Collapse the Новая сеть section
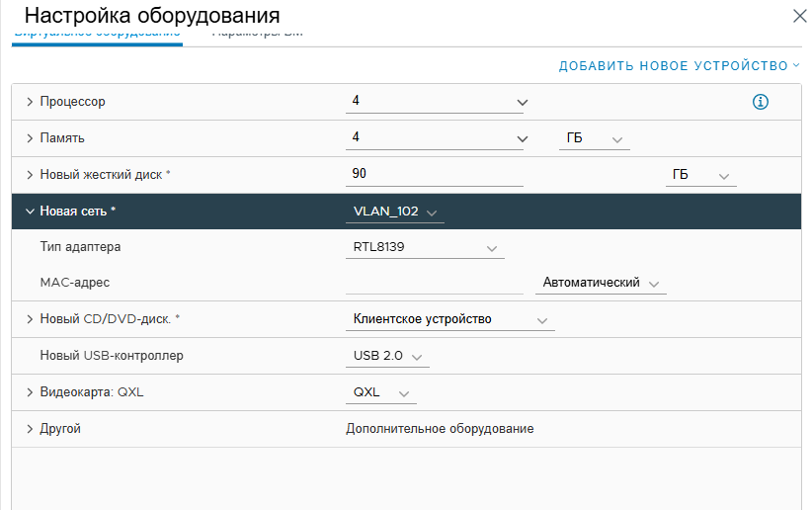This screenshot has width=812, height=510. [30, 212]
